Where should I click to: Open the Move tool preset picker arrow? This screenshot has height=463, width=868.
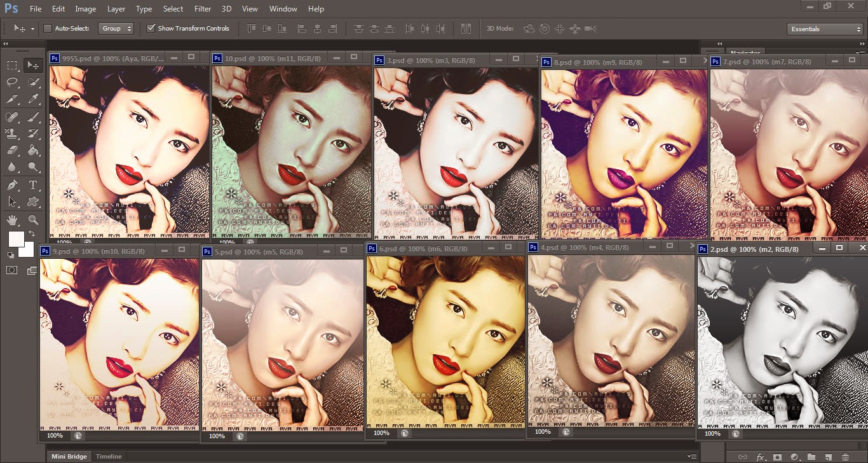[x=32, y=29]
